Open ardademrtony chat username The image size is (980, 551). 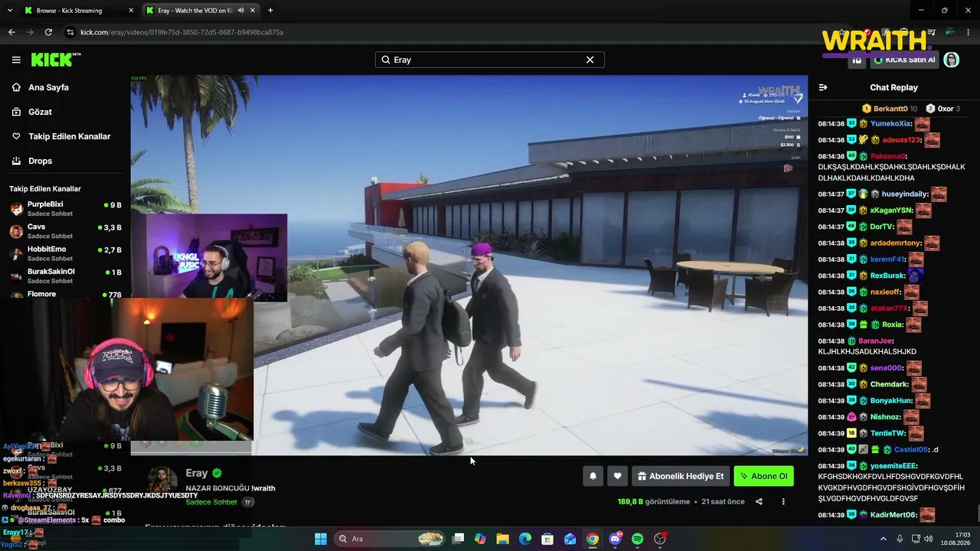click(896, 243)
